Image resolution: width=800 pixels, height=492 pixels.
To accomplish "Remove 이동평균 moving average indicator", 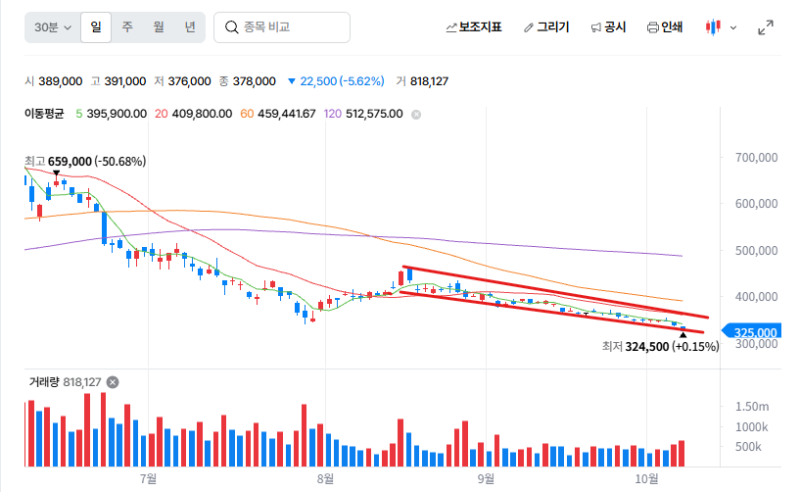I will 416,114.
